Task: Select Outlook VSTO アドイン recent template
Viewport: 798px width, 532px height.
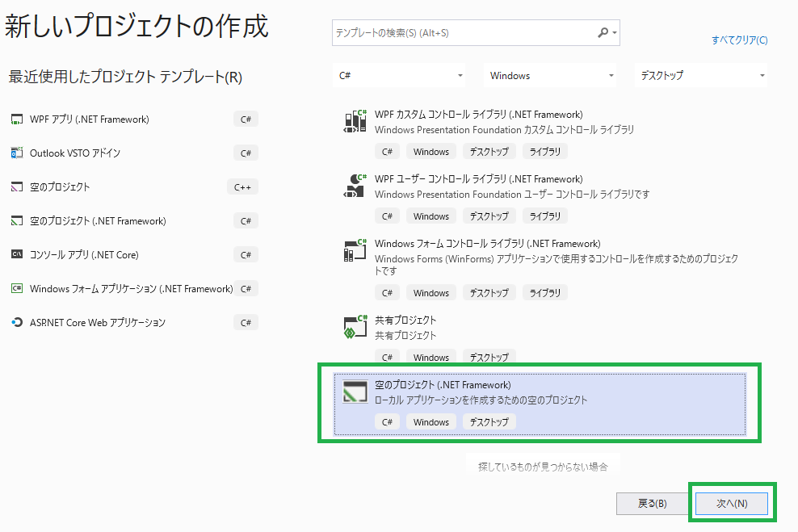Action: (75, 153)
